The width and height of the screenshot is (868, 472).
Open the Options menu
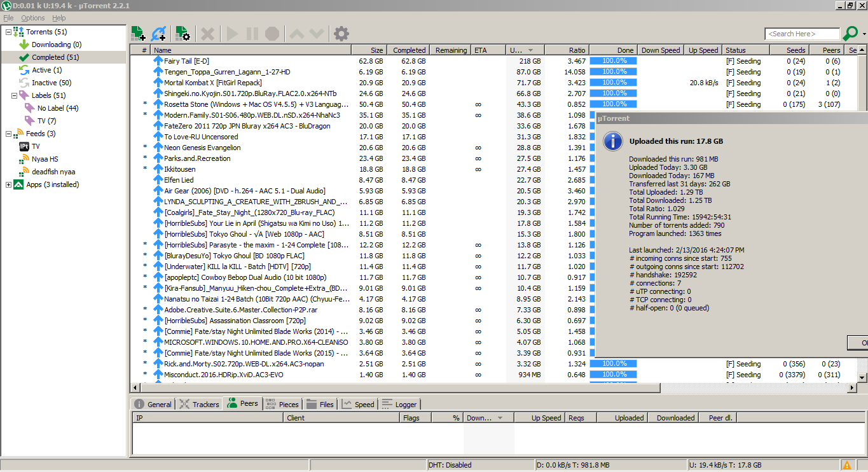coord(33,18)
